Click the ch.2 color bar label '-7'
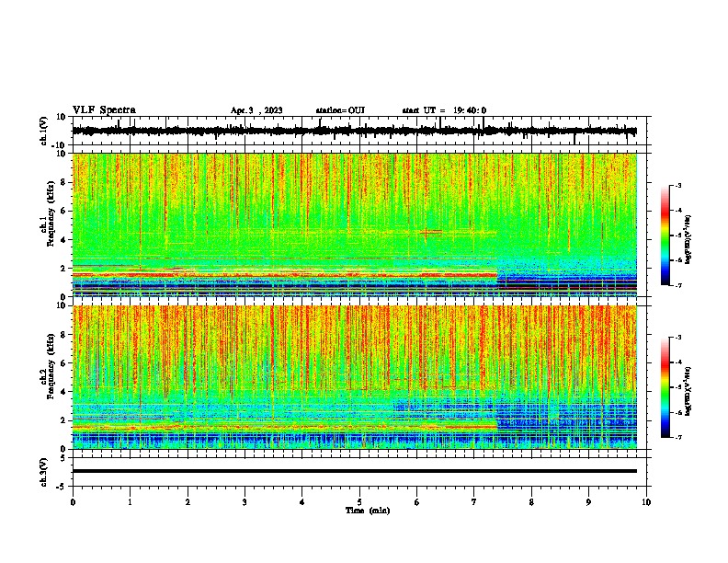 [678, 437]
